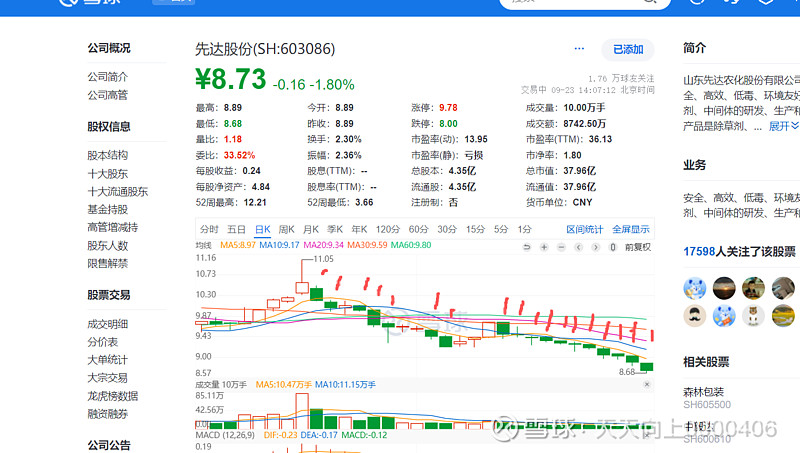Click the portrait-mode icon beside 前复权
Screen dimensions: 800x453
click(613, 247)
